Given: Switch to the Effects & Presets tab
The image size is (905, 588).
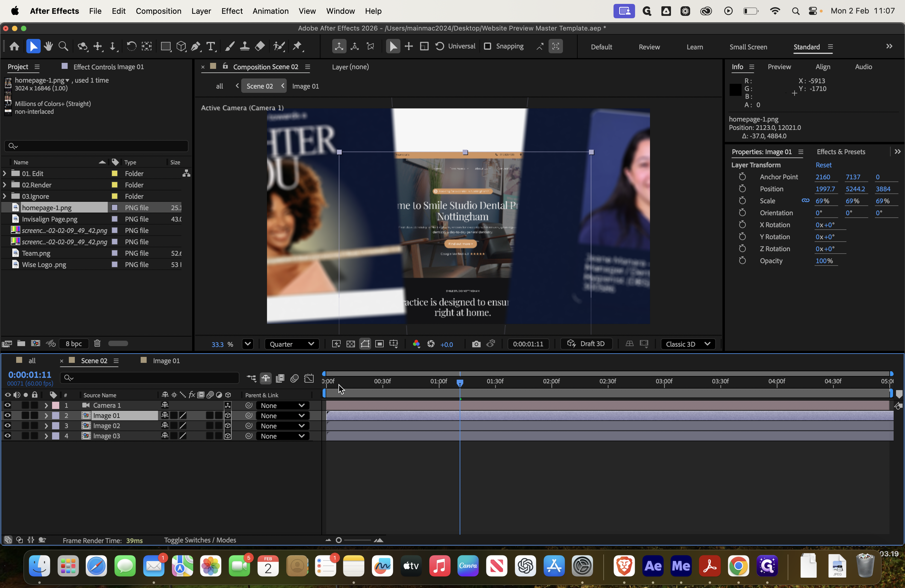Looking at the screenshot, I should point(841,152).
